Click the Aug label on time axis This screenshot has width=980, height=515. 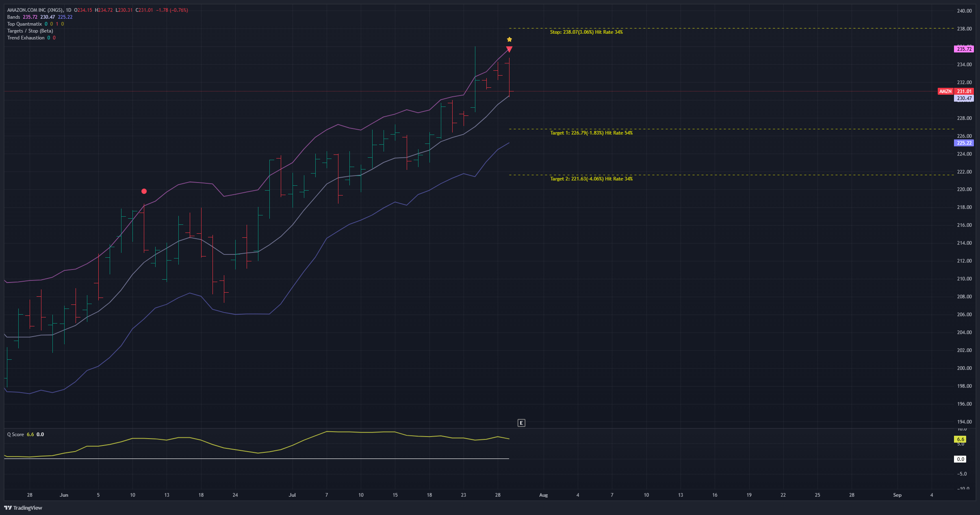point(543,495)
